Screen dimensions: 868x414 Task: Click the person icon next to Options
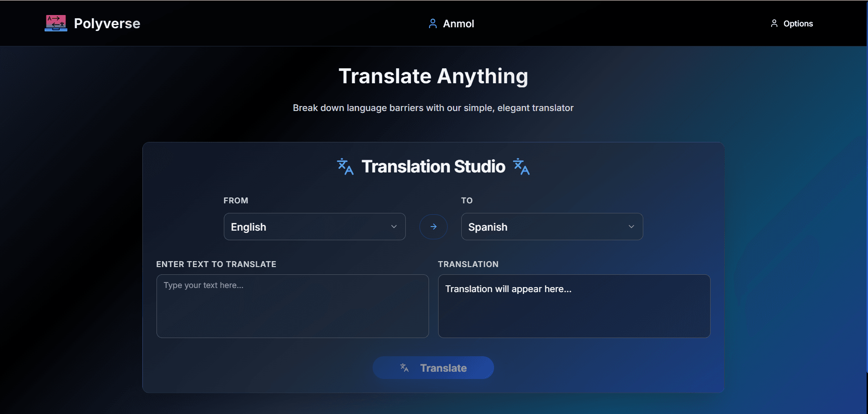775,23
